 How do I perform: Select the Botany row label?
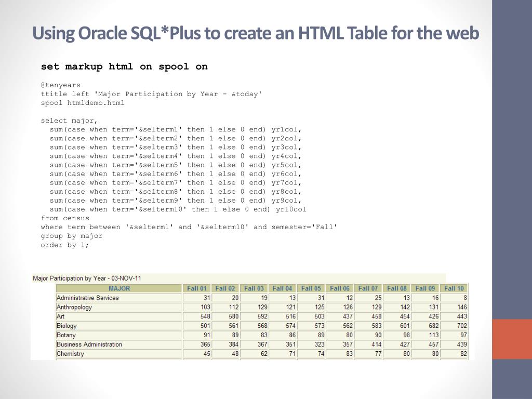tap(66, 335)
